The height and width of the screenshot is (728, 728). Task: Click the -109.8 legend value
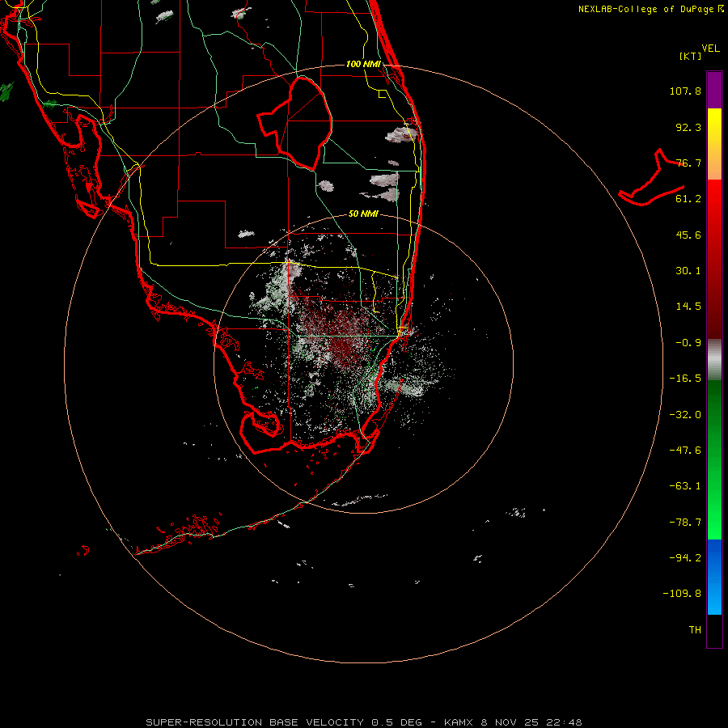tap(682, 594)
